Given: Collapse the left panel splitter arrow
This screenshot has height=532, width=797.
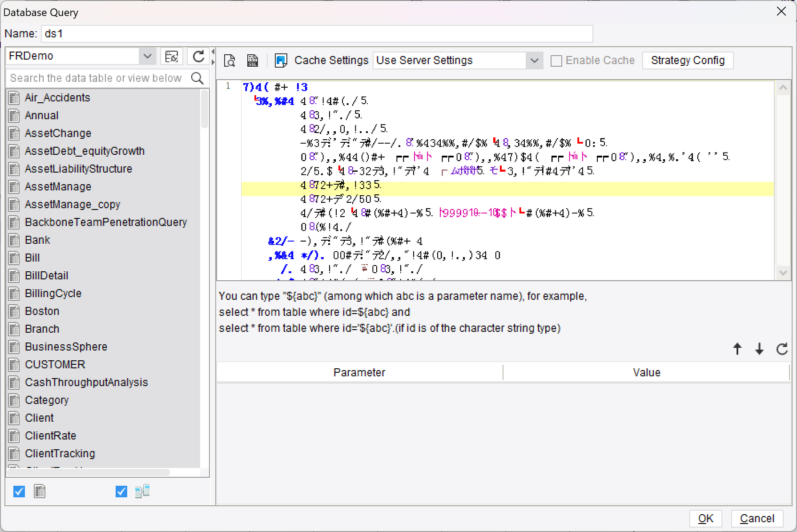Looking at the screenshot, I should [x=213, y=52].
